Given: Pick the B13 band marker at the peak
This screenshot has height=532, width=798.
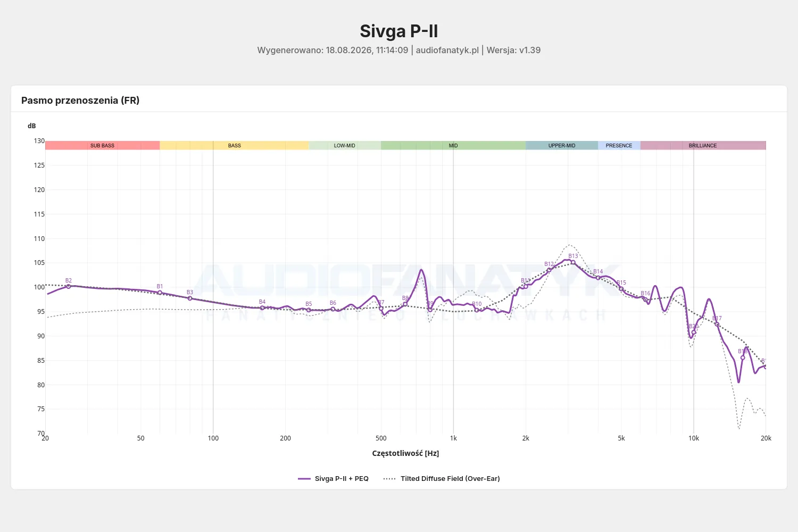Looking at the screenshot, I should 573,262.
